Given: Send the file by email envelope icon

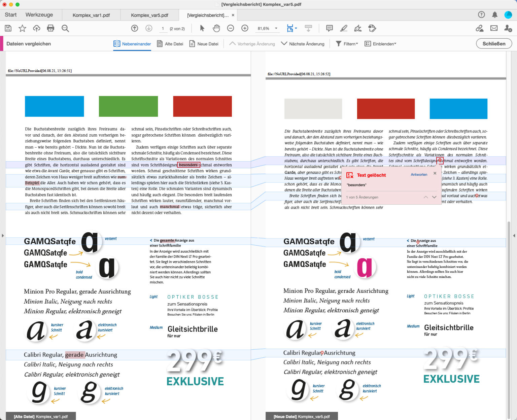Looking at the screenshot, I should click(494, 29).
